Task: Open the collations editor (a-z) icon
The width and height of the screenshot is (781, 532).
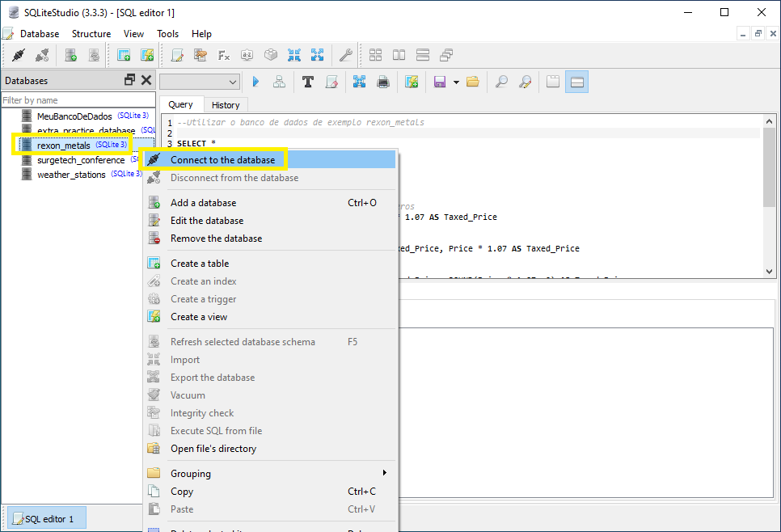Action: (247, 55)
